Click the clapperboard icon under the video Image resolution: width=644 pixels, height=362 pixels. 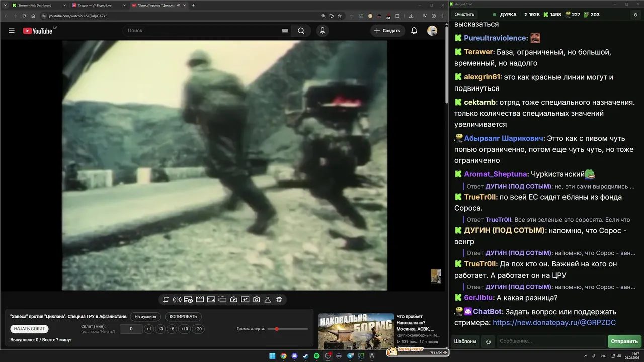coord(200,299)
